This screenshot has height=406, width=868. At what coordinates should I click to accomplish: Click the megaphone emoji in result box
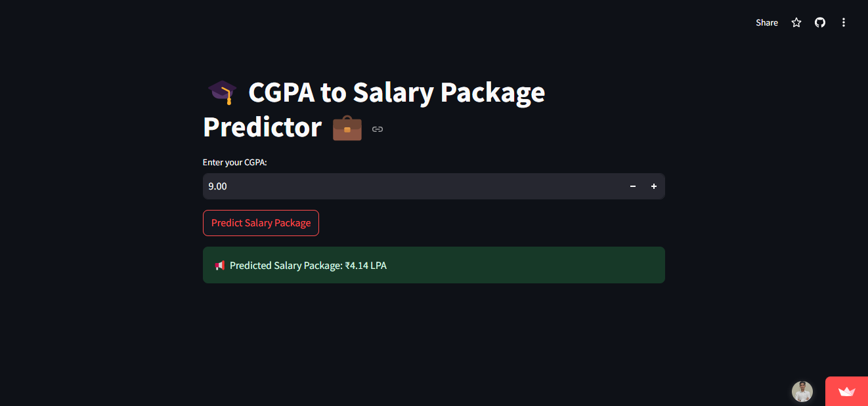tap(220, 266)
